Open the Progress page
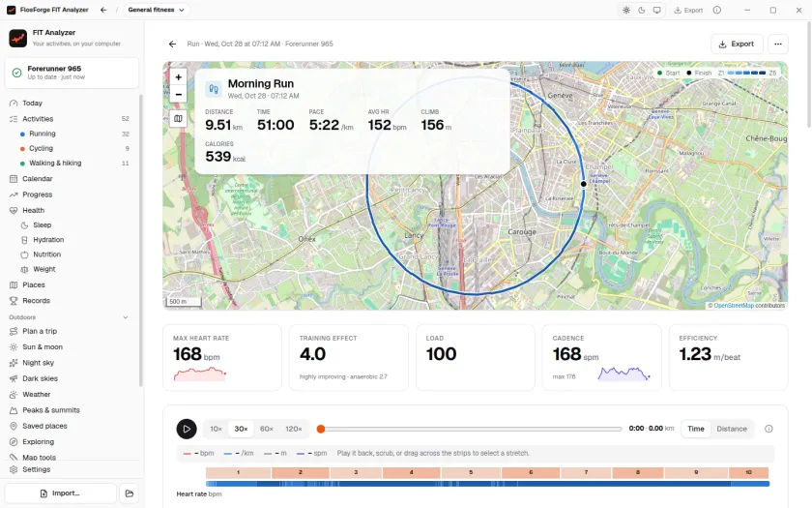The width and height of the screenshot is (812, 508). [x=72, y=194]
